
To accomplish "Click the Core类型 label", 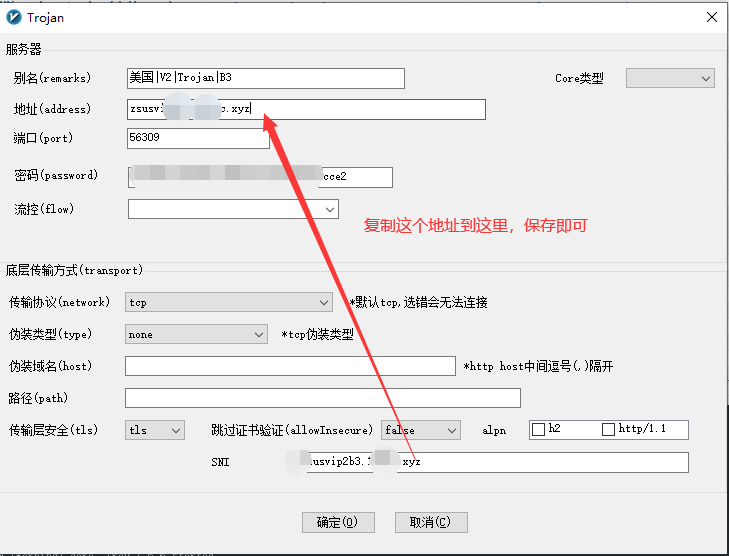I will (x=579, y=78).
